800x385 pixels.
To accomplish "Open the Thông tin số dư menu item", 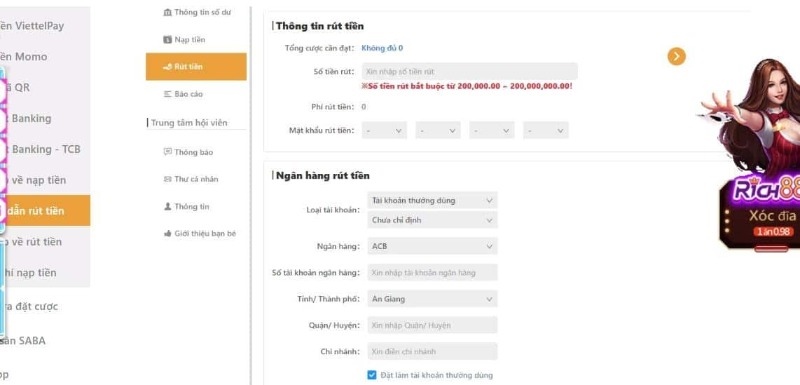I will coord(196,12).
